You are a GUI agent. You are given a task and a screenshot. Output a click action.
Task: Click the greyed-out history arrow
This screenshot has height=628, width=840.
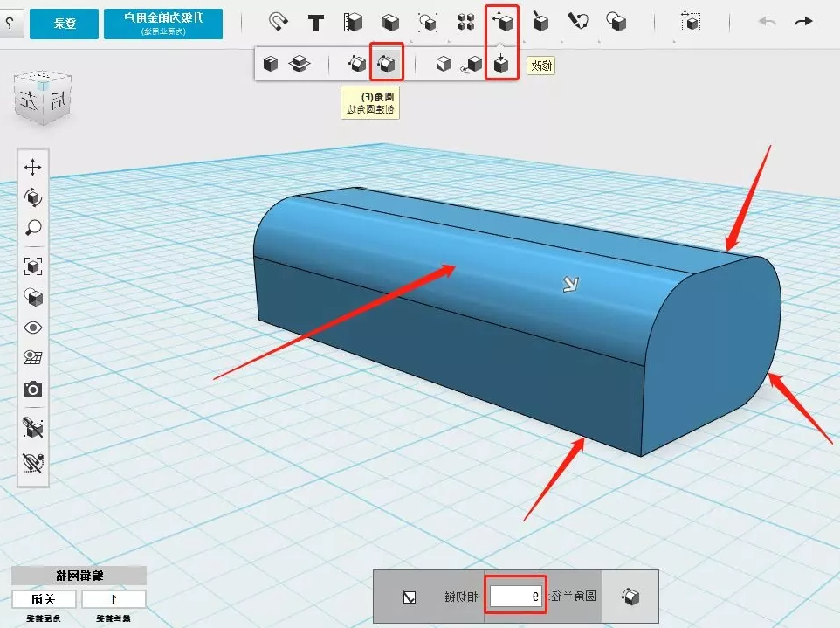(x=768, y=22)
